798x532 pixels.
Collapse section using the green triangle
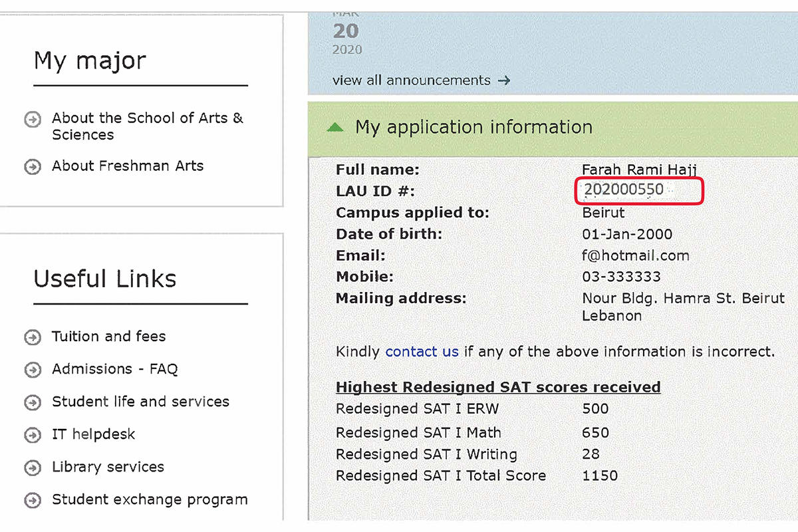pos(336,127)
